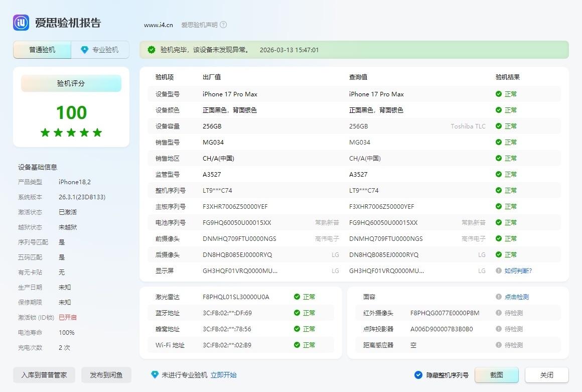Click the gray icon next to 点击检测
The width and height of the screenshot is (582, 392).
pos(498,297)
